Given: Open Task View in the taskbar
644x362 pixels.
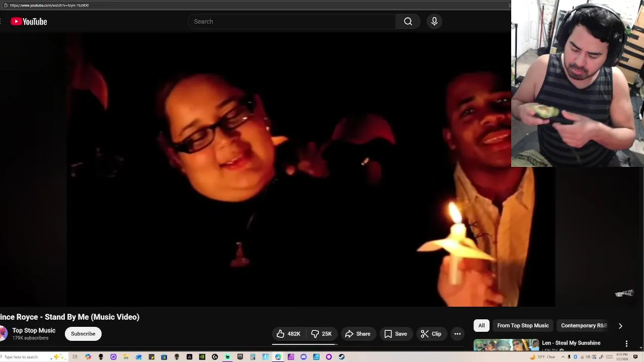Looking at the screenshot, I should 75,357.
